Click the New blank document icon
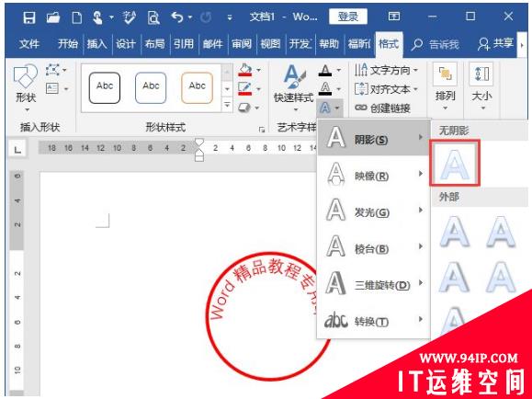Viewport: 532px width, 399px height. (76, 17)
